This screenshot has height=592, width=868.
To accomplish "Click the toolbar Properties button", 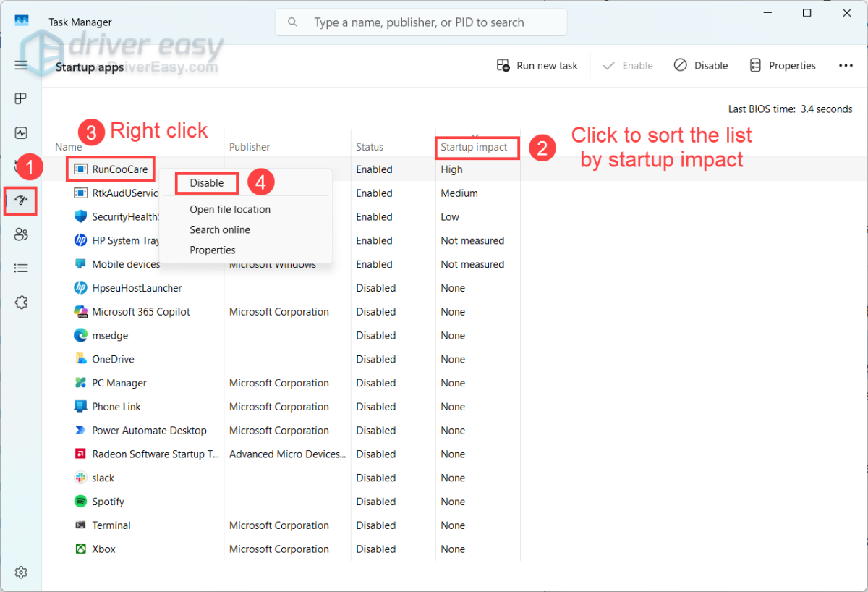I will pos(783,65).
